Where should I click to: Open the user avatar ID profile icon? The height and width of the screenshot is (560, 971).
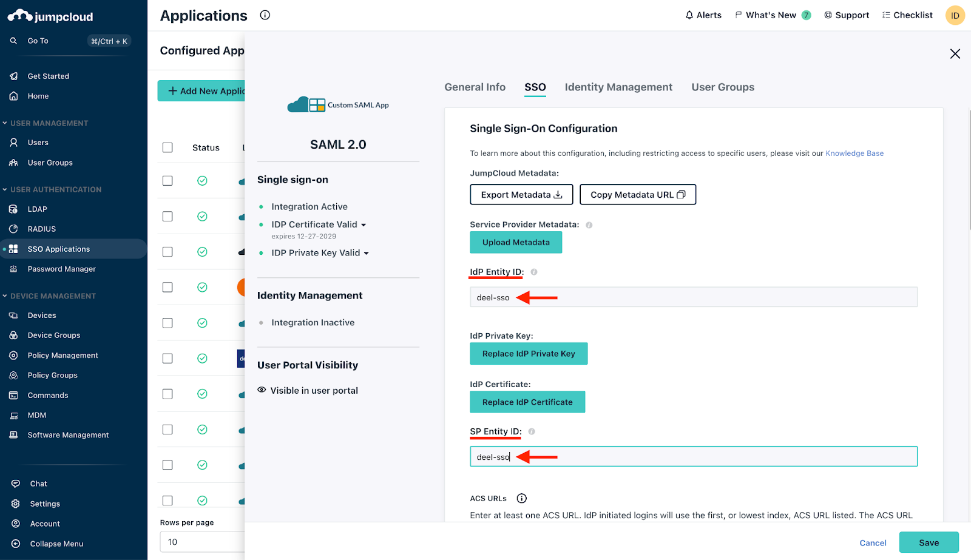click(955, 16)
